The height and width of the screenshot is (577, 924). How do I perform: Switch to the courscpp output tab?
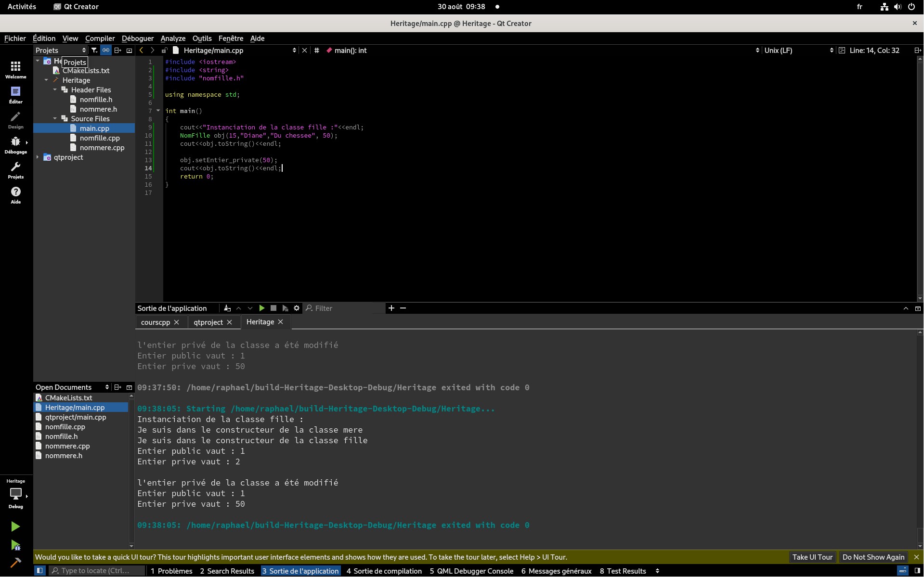(155, 322)
